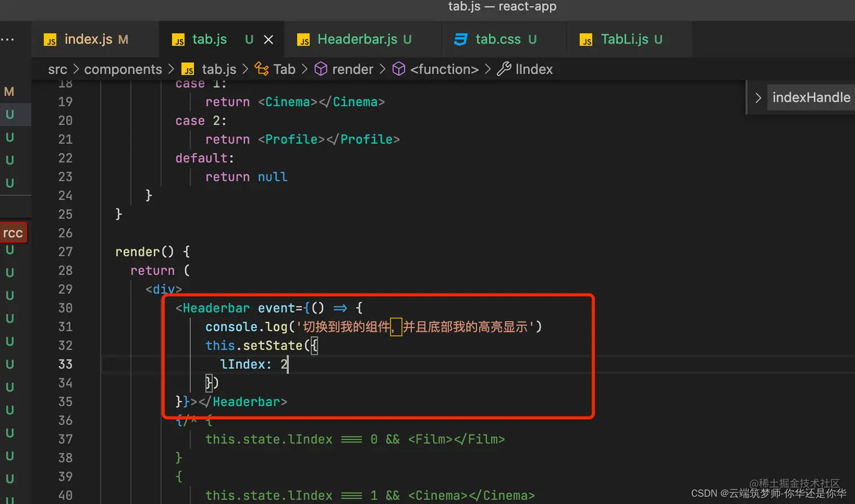855x504 pixels.
Task: Click line number 19 in the gutter
Action: point(66,102)
